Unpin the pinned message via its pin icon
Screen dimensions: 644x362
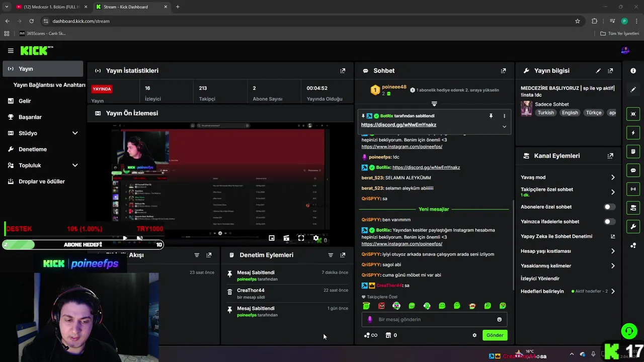point(491,116)
